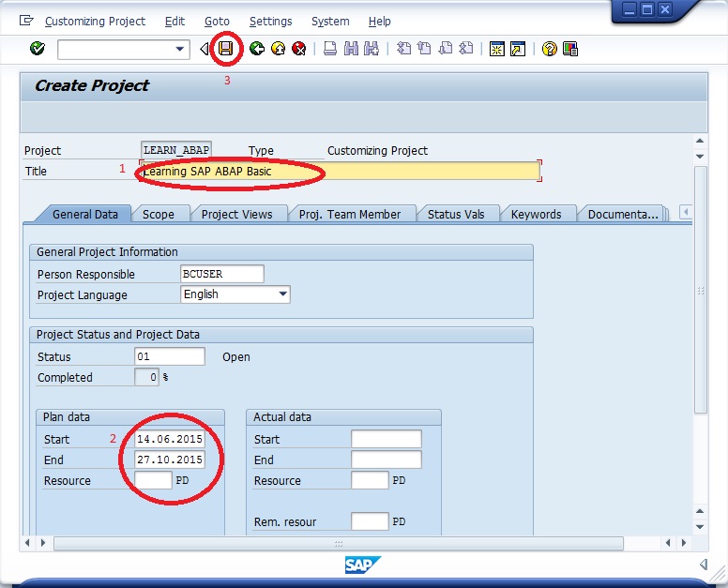The height and width of the screenshot is (588, 728).
Task: Click bottom-left scroll left arrow
Action: [27, 543]
